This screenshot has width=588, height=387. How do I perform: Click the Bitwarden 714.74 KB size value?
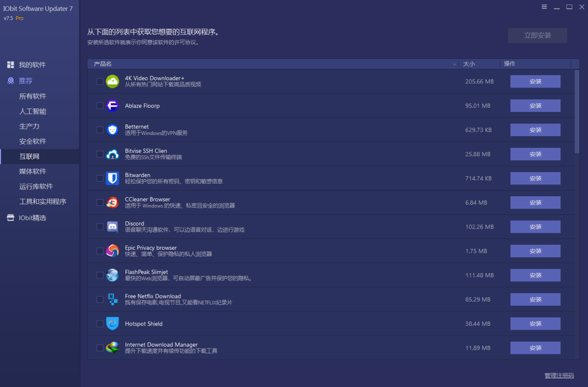tap(478, 178)
